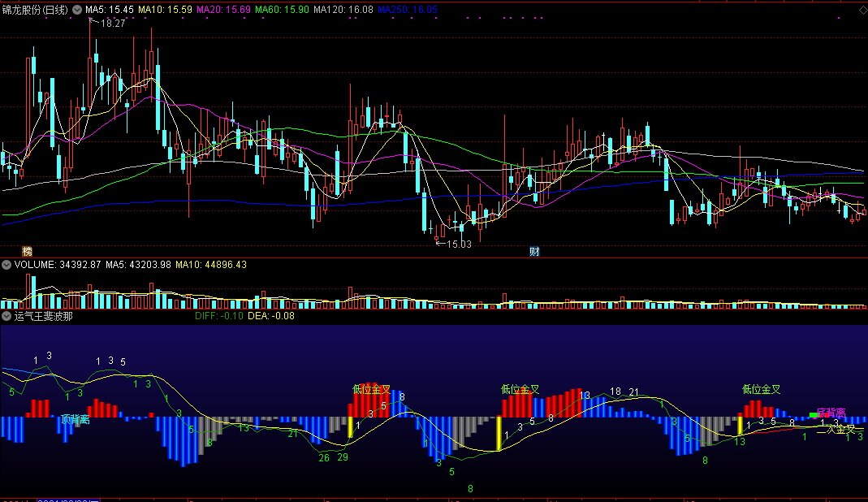Click the DIFF: -0.10 value
The height and width of the screenshot is (502, 868).
tap(219, 316)
